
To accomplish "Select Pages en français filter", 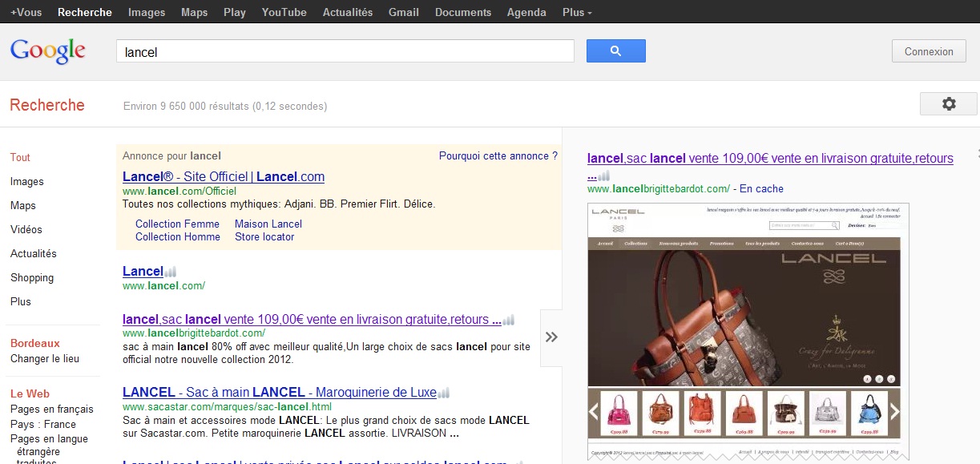I will pos(52,409).
